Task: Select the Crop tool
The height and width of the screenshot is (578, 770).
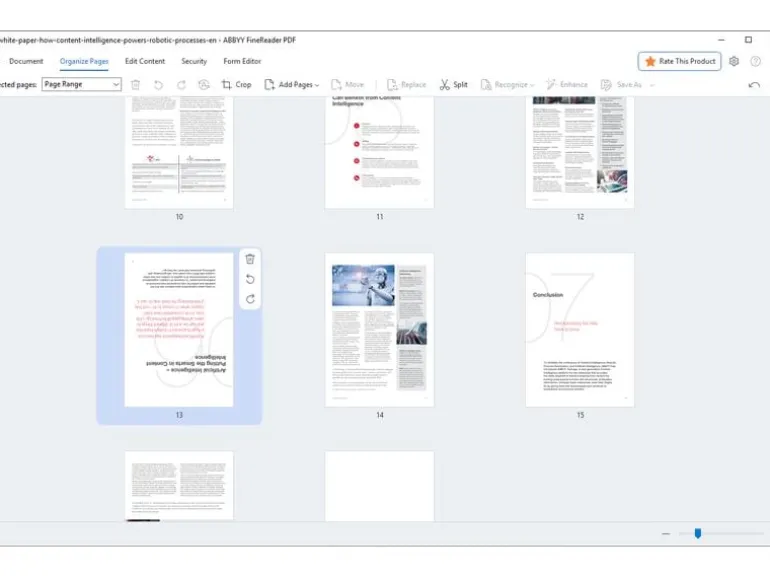Action: (236, 85)
